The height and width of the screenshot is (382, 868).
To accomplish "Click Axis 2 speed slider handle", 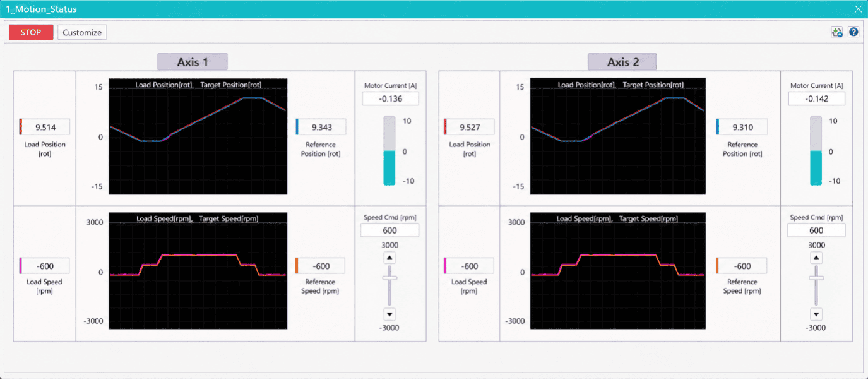I will click(x=816, y=277).
